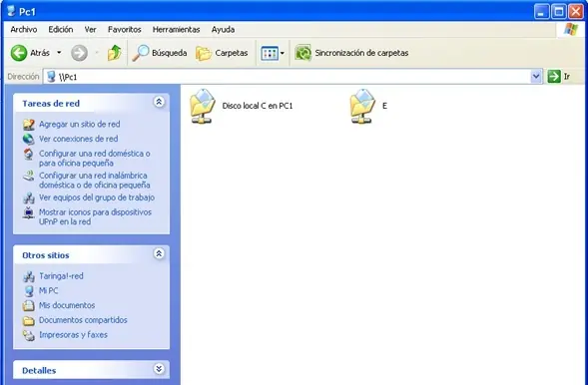588x385 pixels.
Task: Click the Documentos compartidos folder icon
Action: pos(29,320)
